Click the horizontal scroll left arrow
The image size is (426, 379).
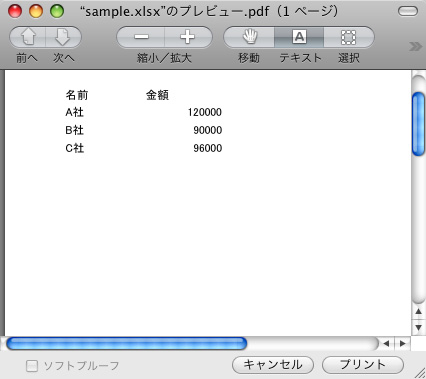pyautogui.click(x=386, y=343)
